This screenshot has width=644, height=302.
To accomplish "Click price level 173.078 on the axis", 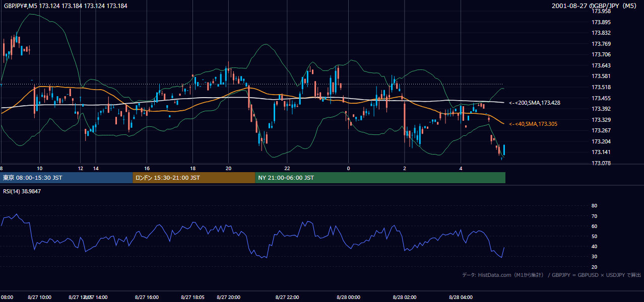I will tap(601, 163).
